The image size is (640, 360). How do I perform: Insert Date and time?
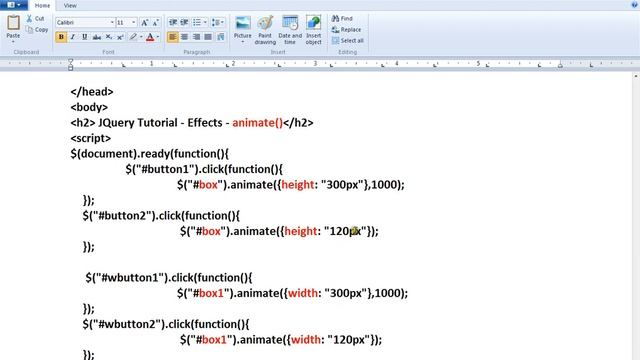pyautogui.click(x=290, y=30)
